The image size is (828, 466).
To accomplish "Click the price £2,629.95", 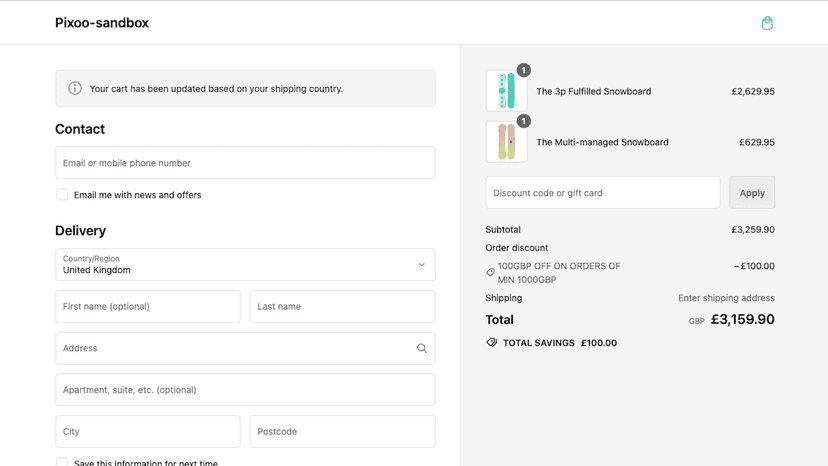I will [753, 91].
